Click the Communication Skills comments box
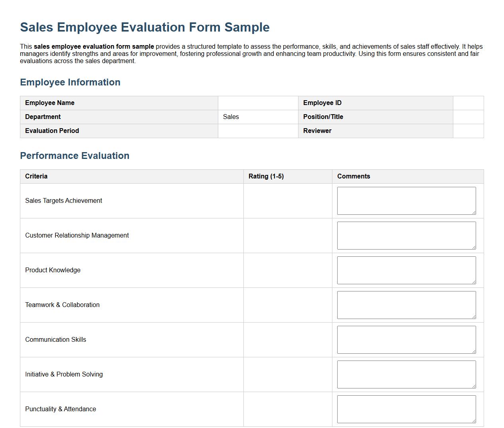This screenshot has width=504, height=428. click(406, 339)
